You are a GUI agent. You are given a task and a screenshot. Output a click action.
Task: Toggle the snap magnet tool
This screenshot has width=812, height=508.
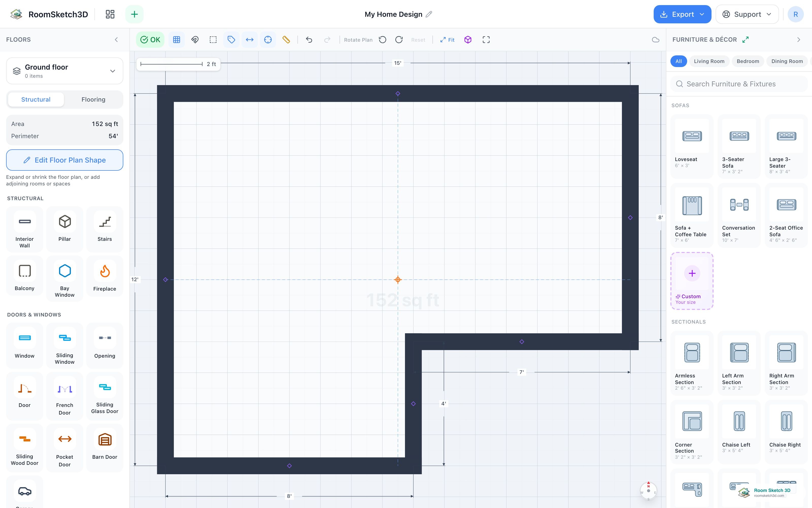pos(195,40)
